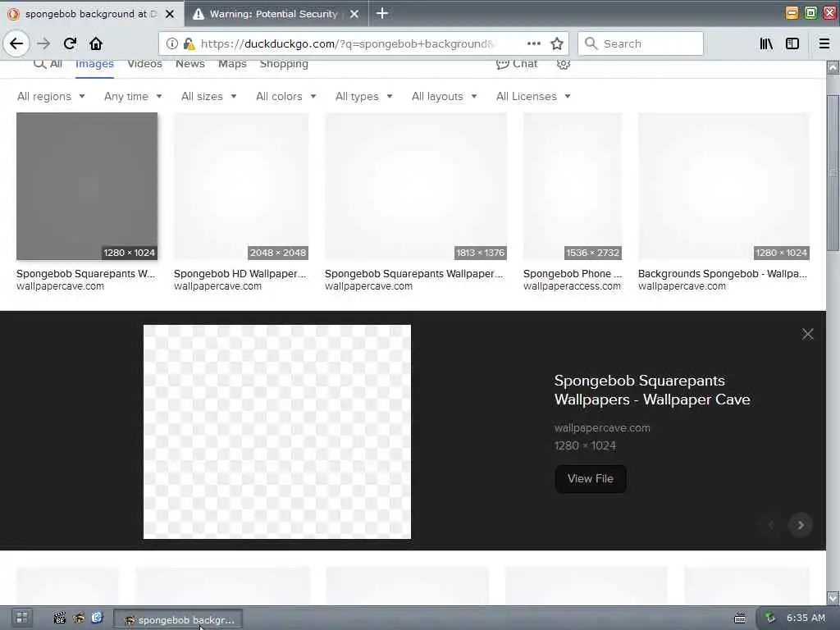Close the image detail panel
This screenshot has height=630, width=840.
[x=807, y=335]
